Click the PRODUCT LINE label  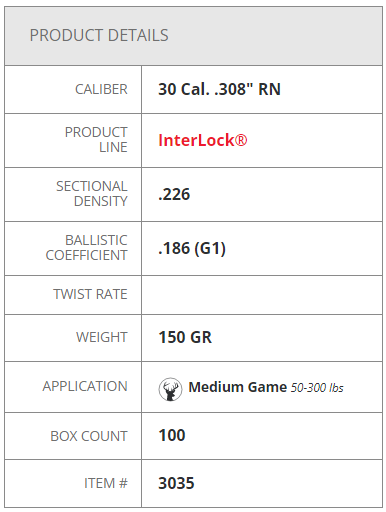(96, 140)
